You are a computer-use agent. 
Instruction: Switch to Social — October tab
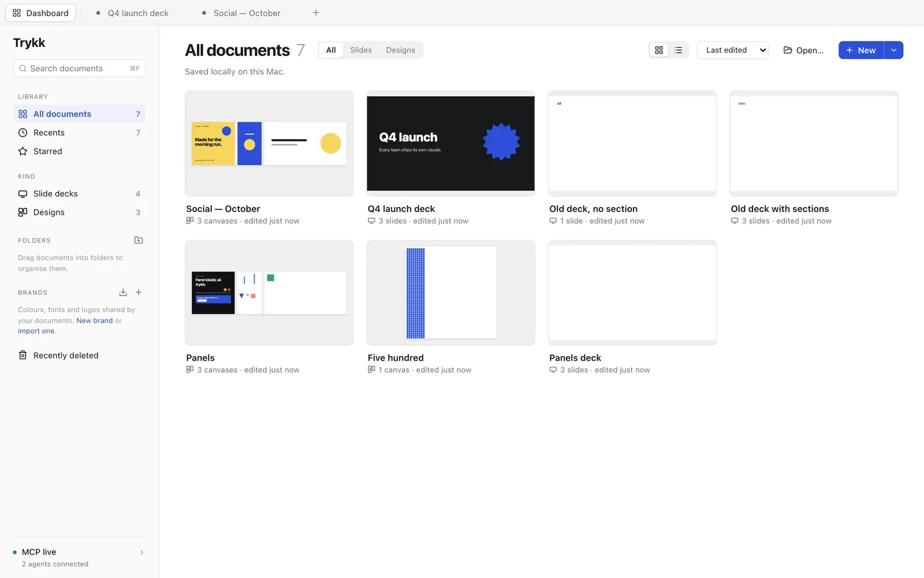[241, 13]
